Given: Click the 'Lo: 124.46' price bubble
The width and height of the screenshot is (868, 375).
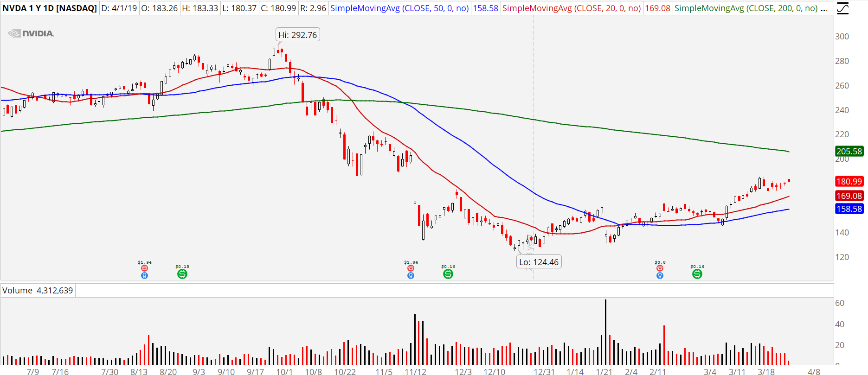Looking at the screenshot, I should tap(539, 262).
